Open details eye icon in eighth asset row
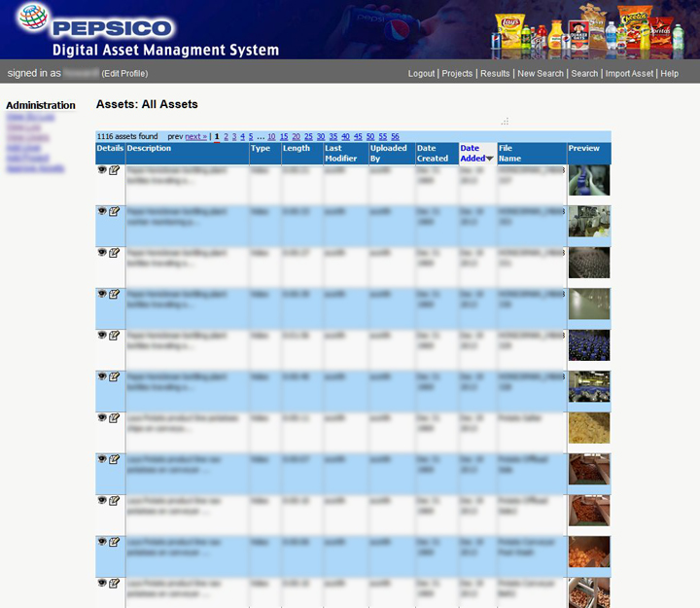This screenshot has width=700, height=608. coord(102,459)
